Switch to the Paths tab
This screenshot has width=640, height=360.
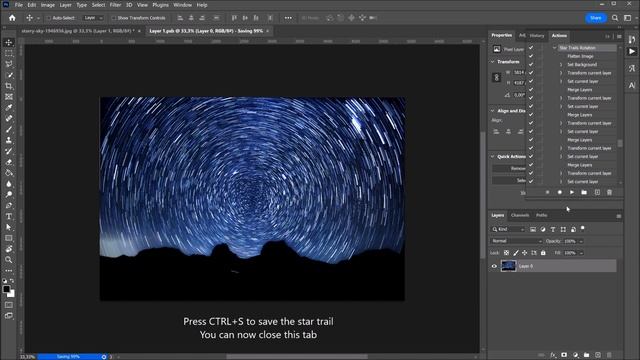pyautogui.click(x=542, y=215)
